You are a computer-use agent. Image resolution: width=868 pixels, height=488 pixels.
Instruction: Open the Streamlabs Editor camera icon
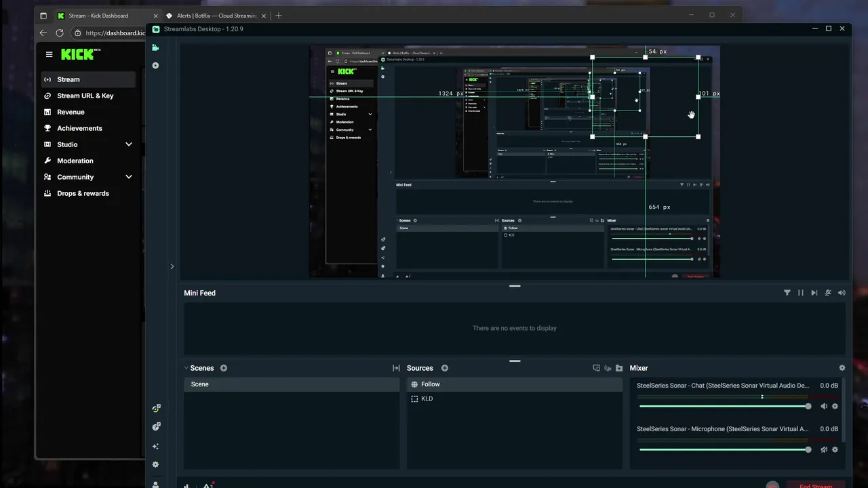155,47
